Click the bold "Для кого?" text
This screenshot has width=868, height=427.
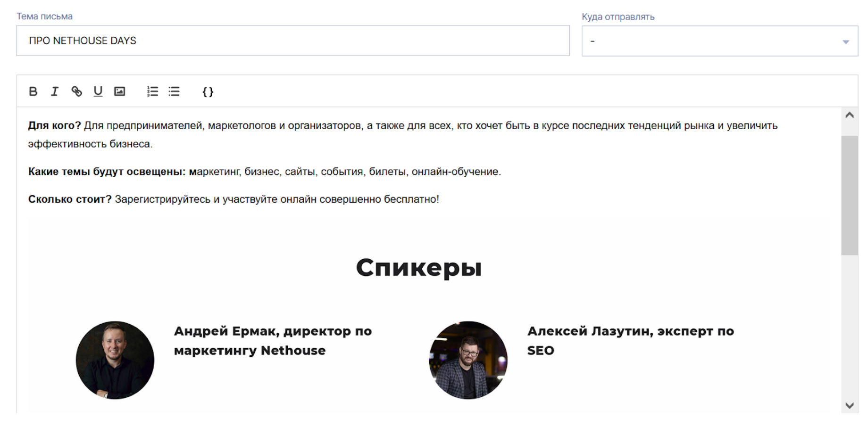coord(55,125)
